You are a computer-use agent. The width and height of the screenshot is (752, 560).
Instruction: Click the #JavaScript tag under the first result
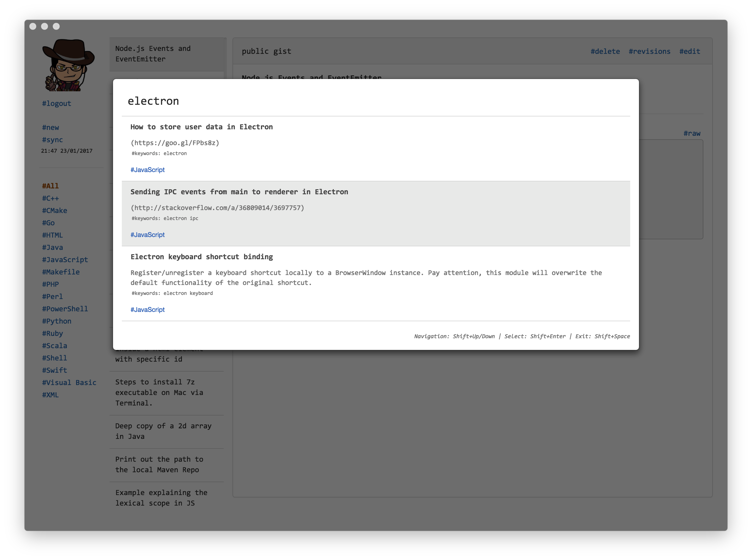(148, 170)
